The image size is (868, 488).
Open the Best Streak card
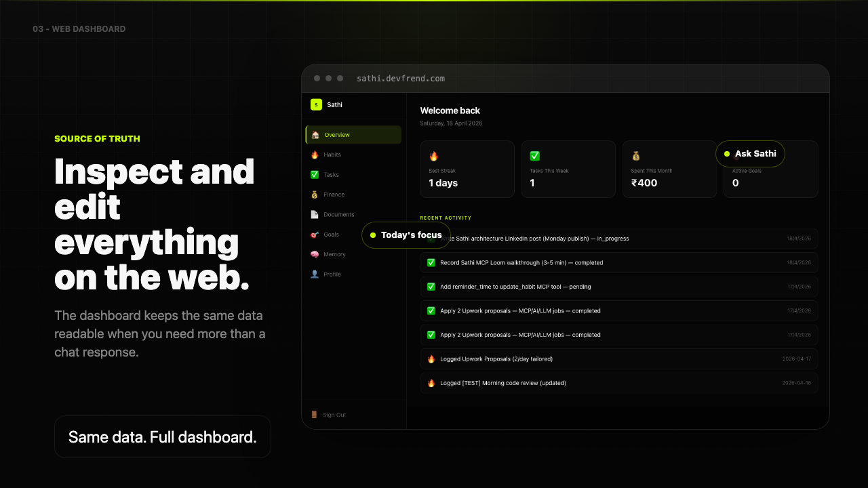click(467, 169)
